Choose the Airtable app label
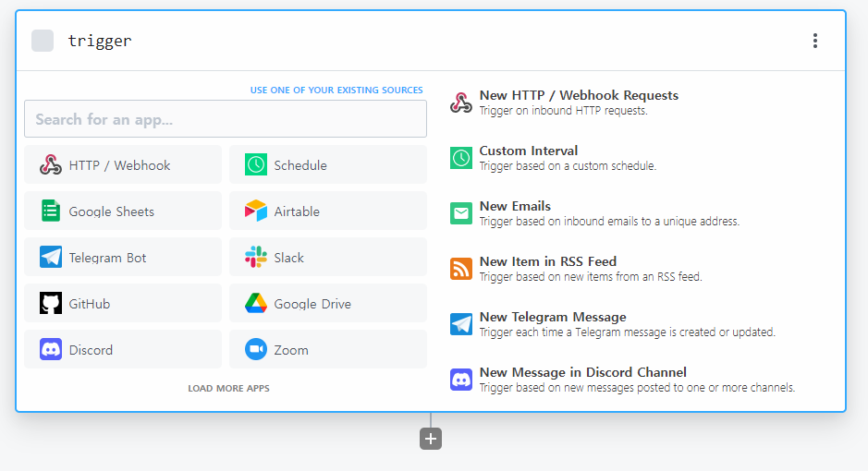The image size is (868, 471). [297, 211]
